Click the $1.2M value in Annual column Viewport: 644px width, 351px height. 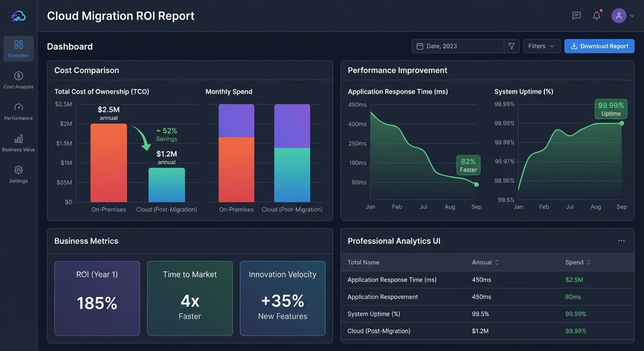pos(480,331)
